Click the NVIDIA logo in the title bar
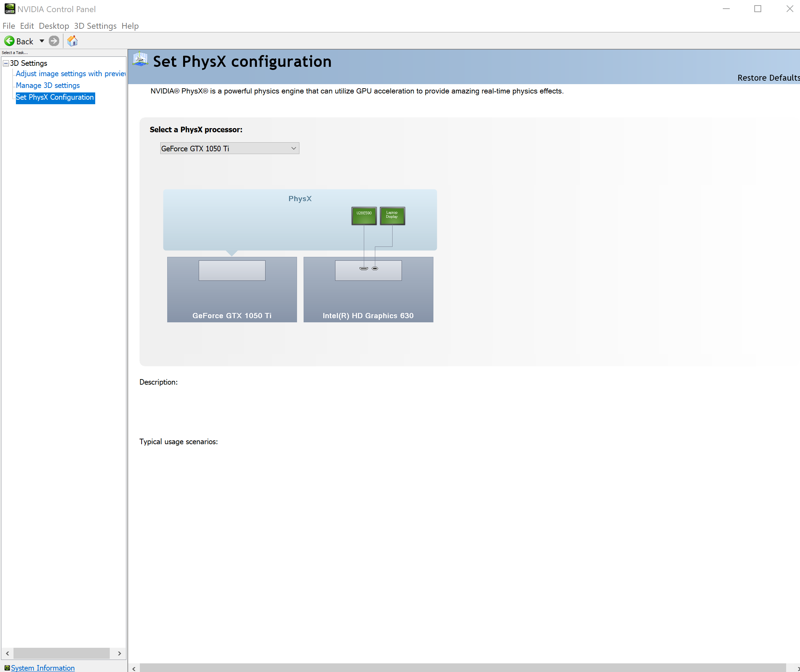Screen dimensions: 800x672 9,8
